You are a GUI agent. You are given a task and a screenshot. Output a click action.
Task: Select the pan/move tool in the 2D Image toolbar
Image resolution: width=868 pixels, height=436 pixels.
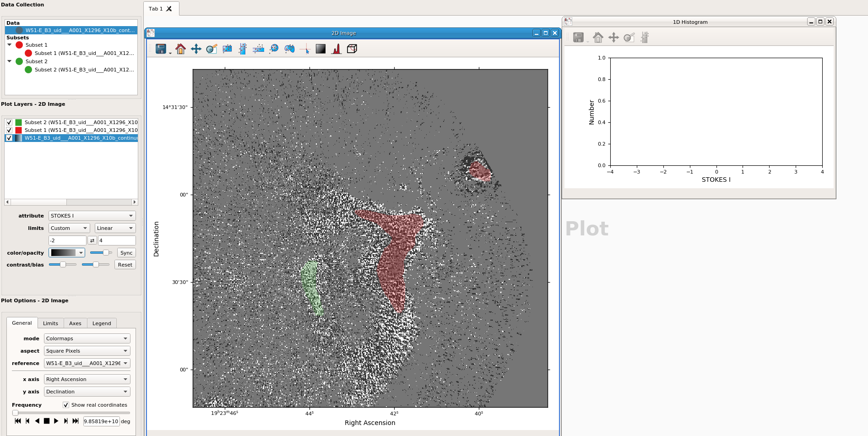[x=196, y=49]
